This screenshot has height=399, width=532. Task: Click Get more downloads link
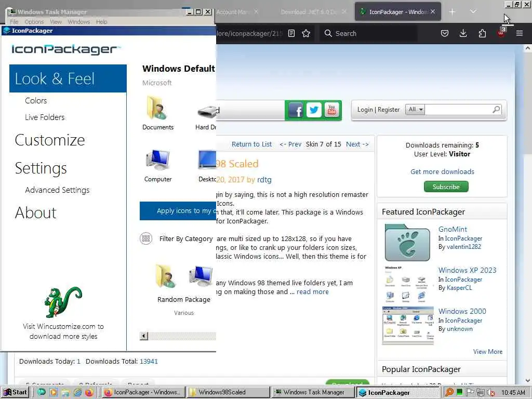point(442,171)
